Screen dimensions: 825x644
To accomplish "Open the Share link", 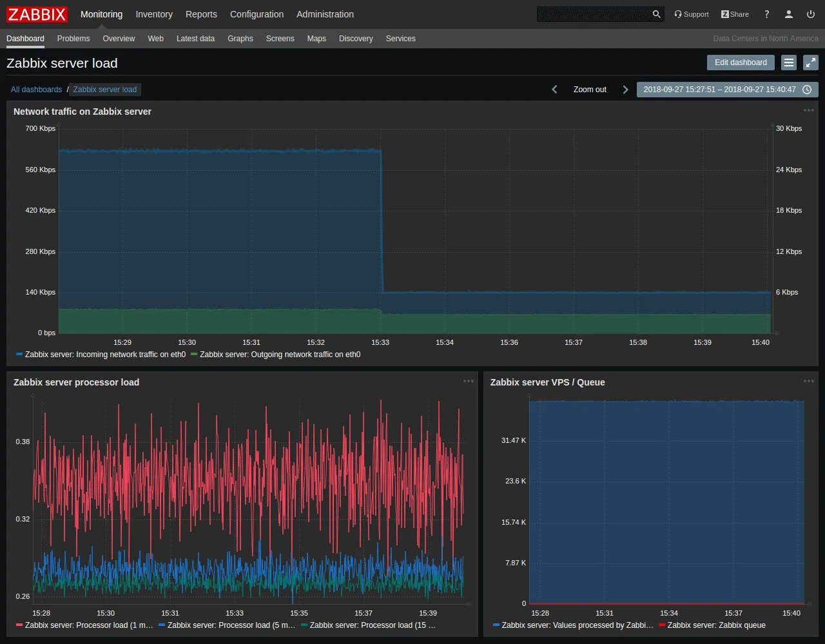I will click(x=735, y=14).
